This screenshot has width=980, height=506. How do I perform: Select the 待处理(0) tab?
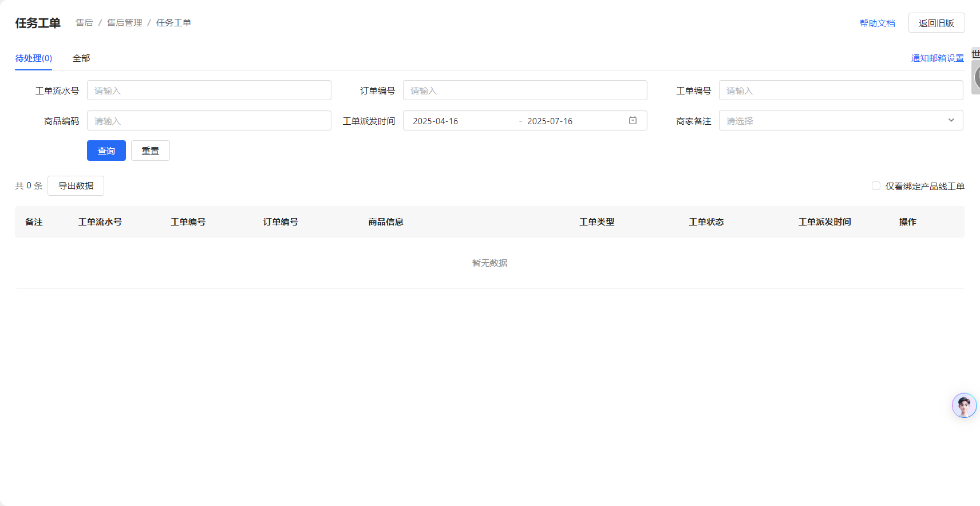click(x=34, y=58)
